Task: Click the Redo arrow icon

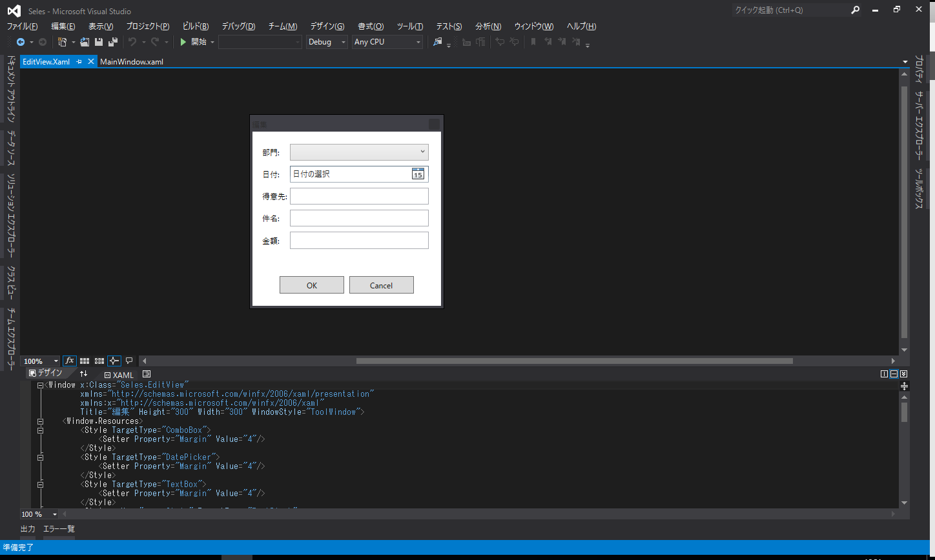Action: click(155, 42)
